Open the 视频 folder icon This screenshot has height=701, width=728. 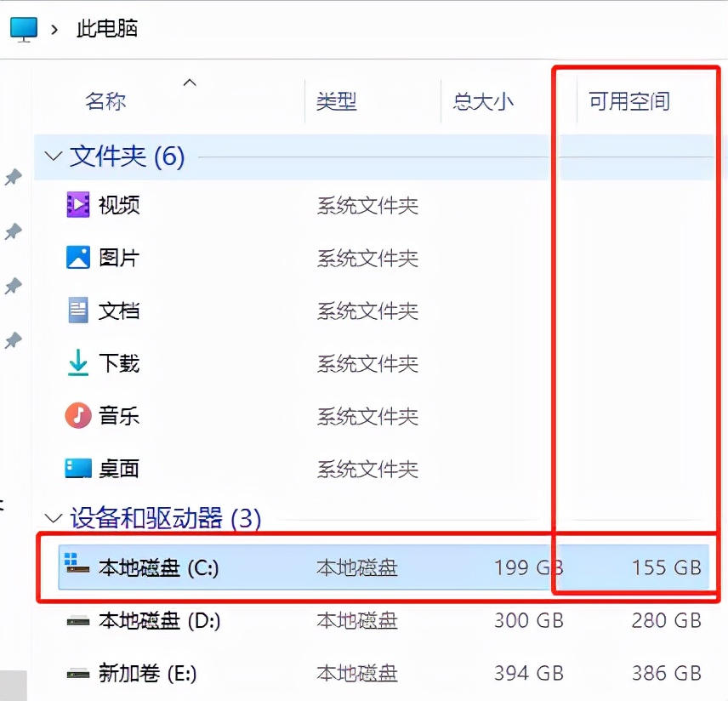pyautogui.click(x=79, y=205)
